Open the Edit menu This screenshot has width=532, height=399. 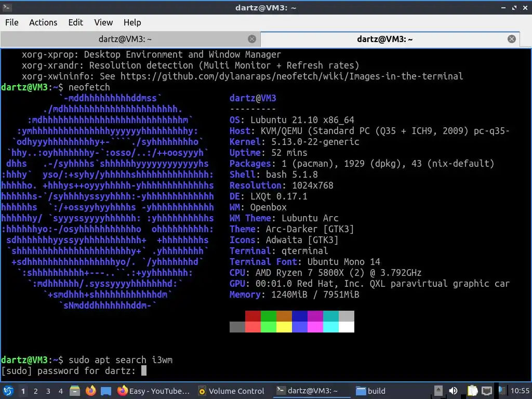(75, 22)
